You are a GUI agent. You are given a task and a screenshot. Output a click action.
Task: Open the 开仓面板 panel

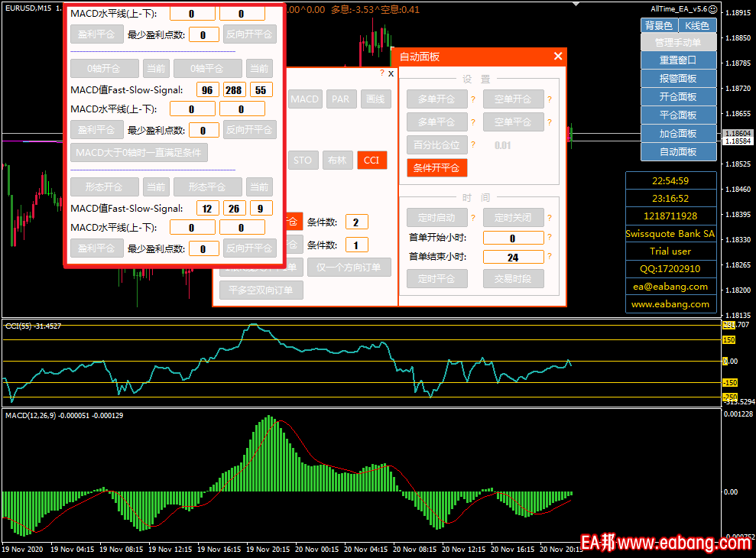pos(678,97)
